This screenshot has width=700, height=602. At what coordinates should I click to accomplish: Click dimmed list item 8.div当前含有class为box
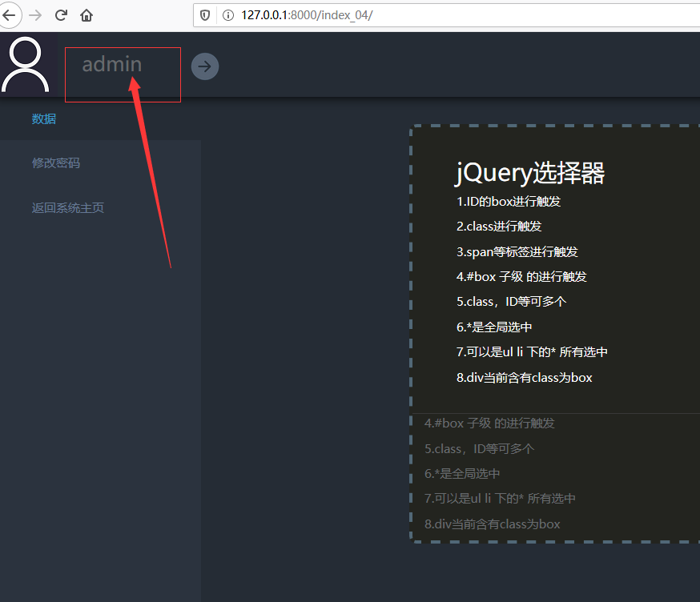click(492, 524)
